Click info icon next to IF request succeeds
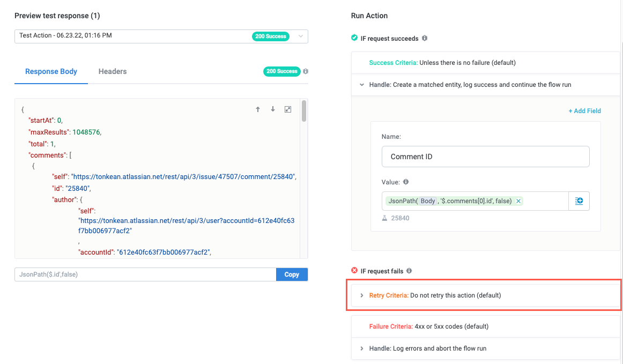 click(x=425, y=39)
